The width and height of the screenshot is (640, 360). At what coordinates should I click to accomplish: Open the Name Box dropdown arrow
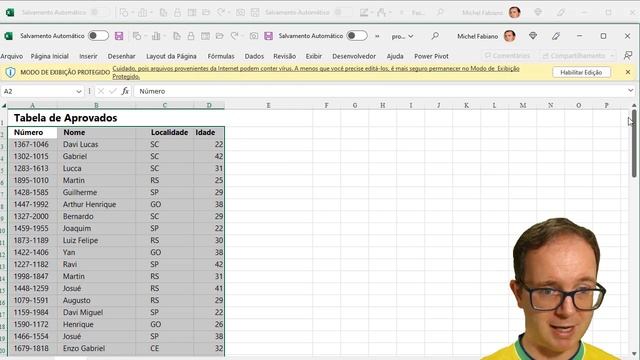click(x=79, y=91)
